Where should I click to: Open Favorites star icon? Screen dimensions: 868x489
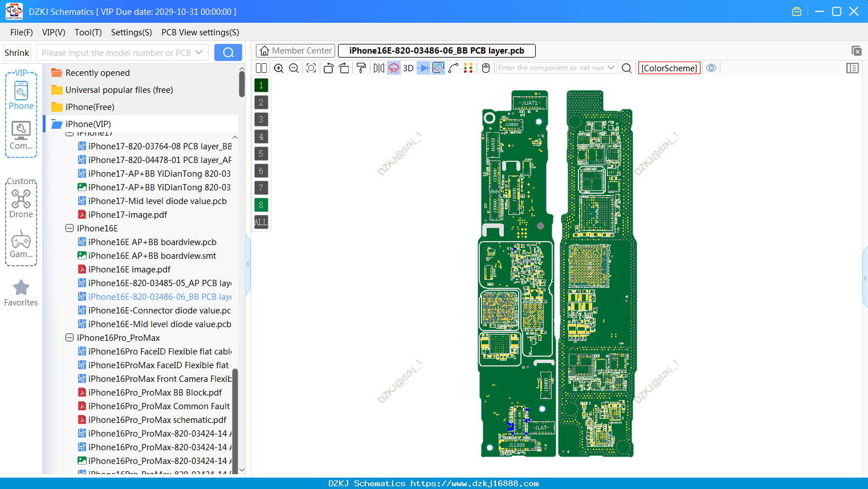coord(21,293)
